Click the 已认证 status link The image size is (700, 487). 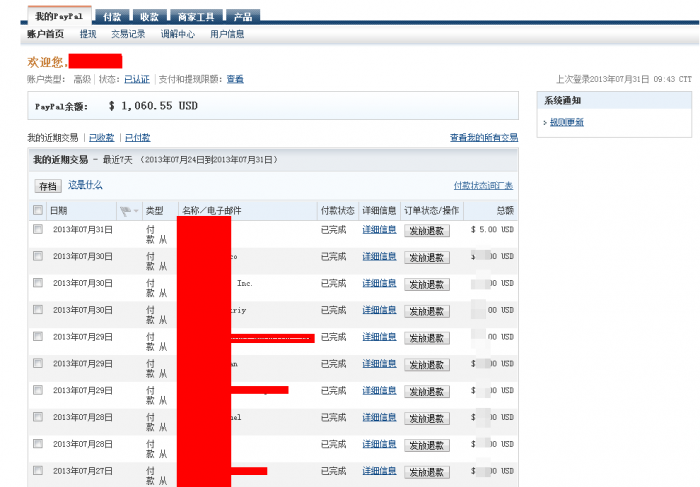(x=137, y=79)
